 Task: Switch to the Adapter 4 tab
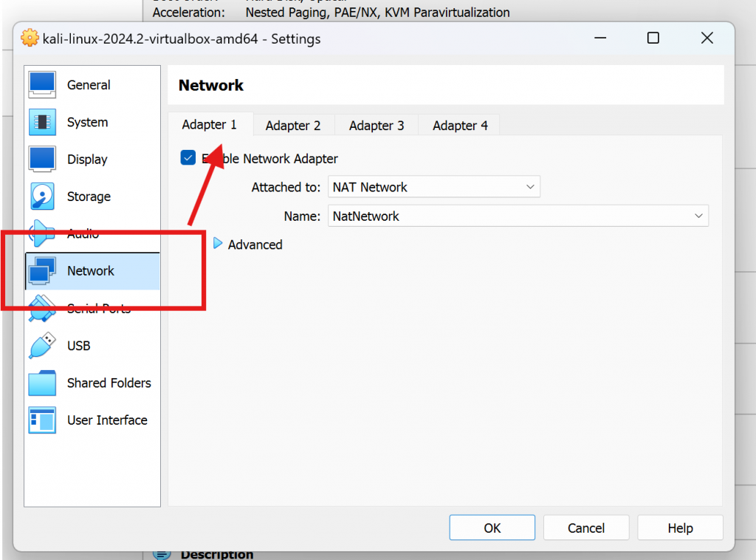pos(458,126)
